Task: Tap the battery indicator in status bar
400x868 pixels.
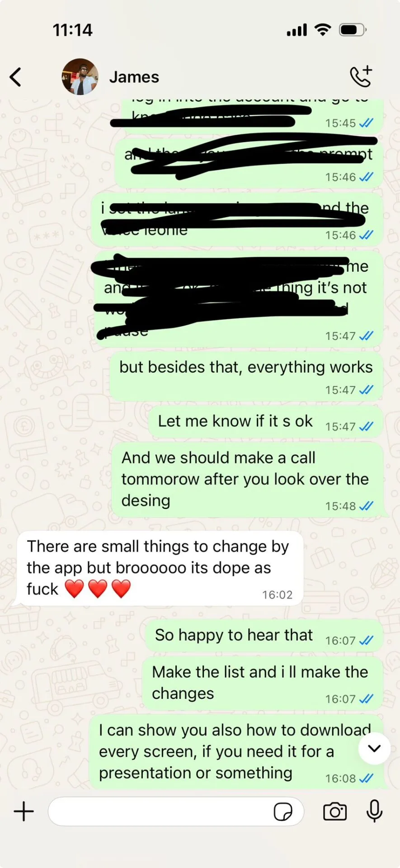Action: tap(353, 30)
